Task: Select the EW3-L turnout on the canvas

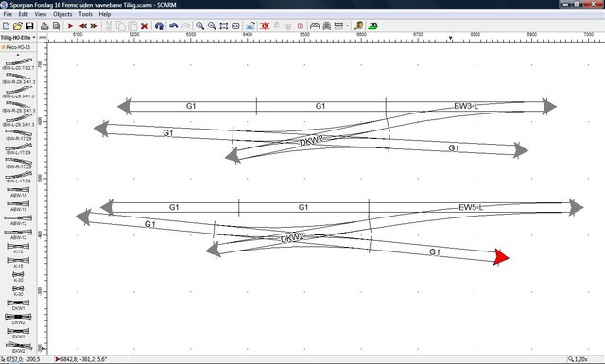Action: tap(466, 106)
